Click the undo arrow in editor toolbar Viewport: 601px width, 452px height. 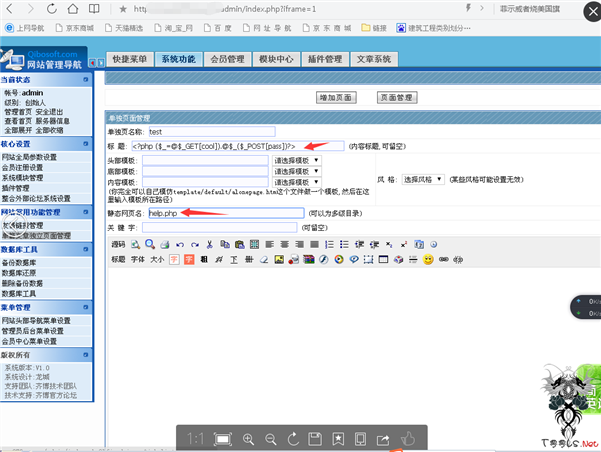point(180,244)
